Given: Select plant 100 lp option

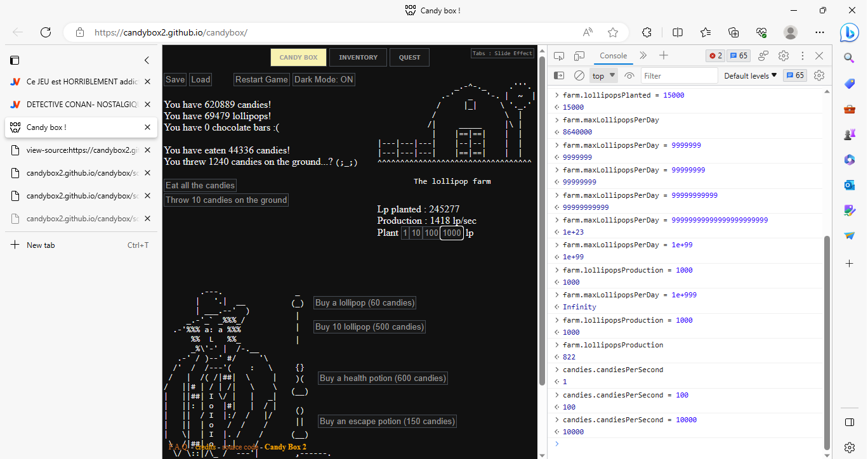Looking at the screenshot, I should tap(431, 233).
